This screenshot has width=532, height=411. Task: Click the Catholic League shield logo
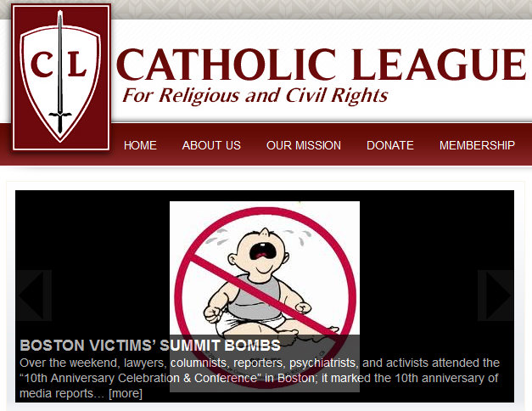pos(61,77)
